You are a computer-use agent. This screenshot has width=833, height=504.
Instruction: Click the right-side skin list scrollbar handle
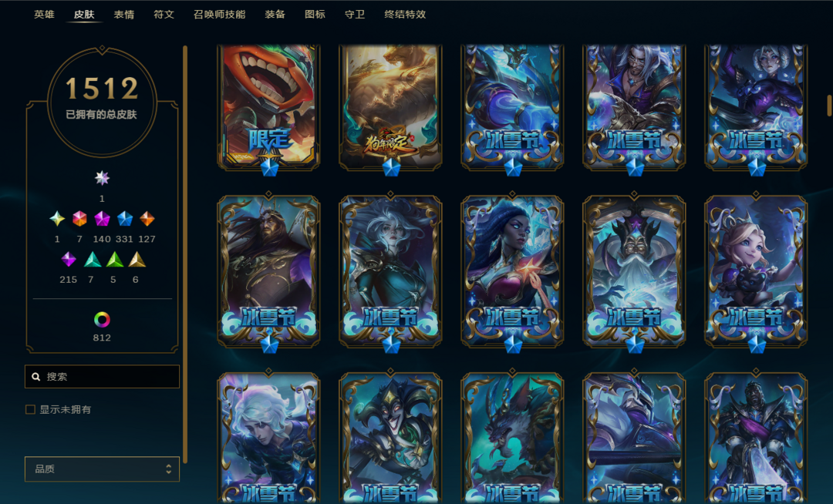click(x=829, y=106)
